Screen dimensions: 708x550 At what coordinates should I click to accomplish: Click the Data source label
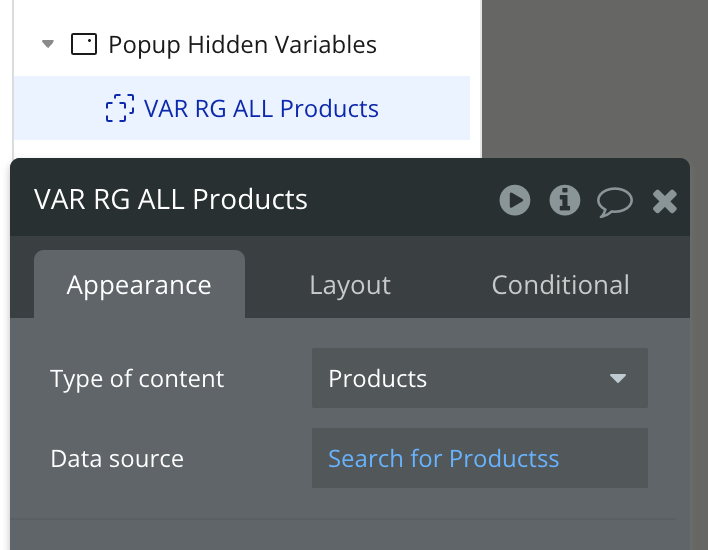click(x=117, y=458)
